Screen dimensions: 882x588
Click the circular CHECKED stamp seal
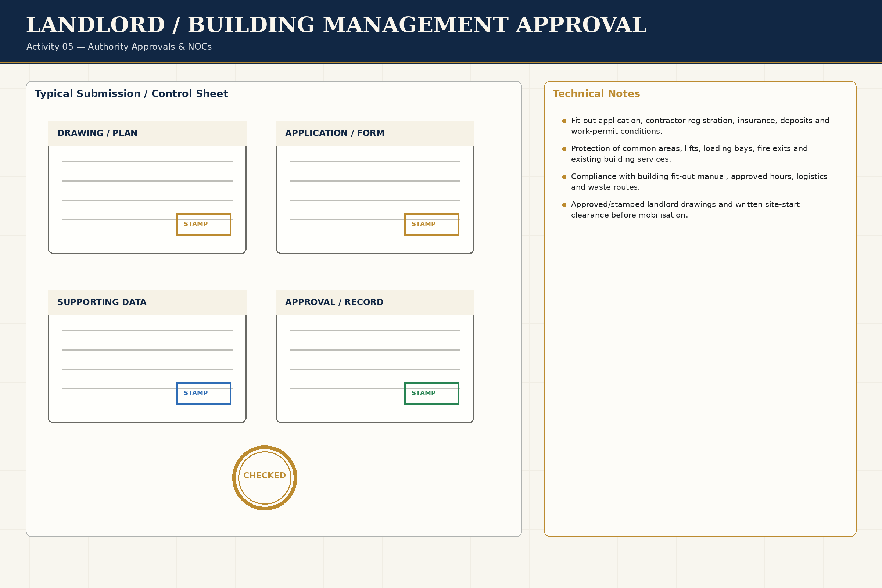[265, 478]
